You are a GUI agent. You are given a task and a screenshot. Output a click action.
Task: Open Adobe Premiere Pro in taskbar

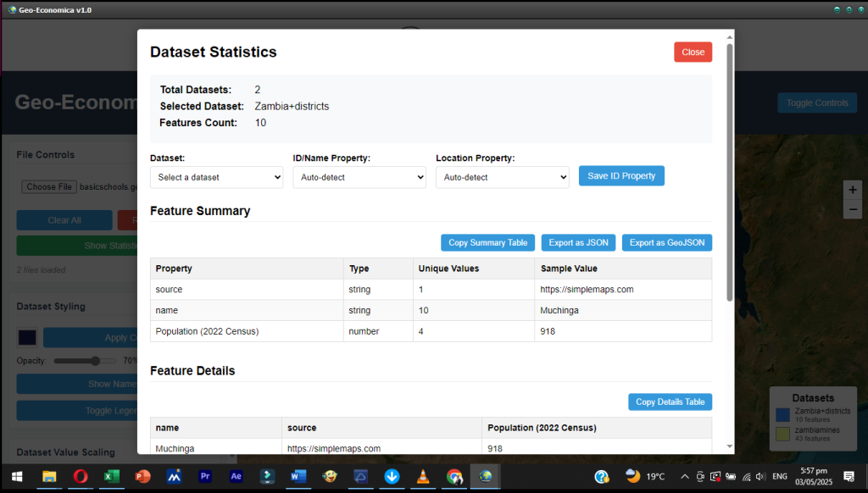204,476
